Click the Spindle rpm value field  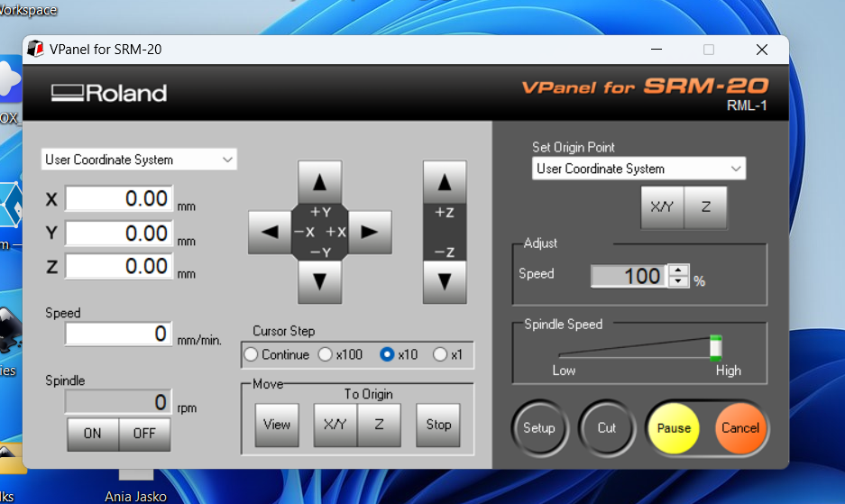click(119, 402)
